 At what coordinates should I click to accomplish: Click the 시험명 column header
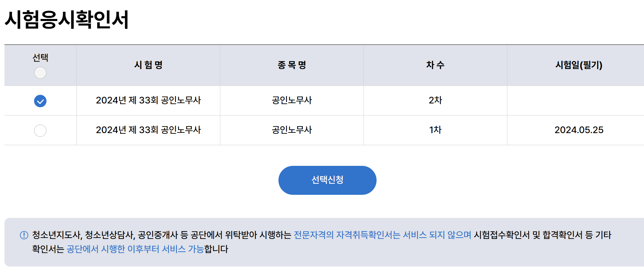click(148, 65)
